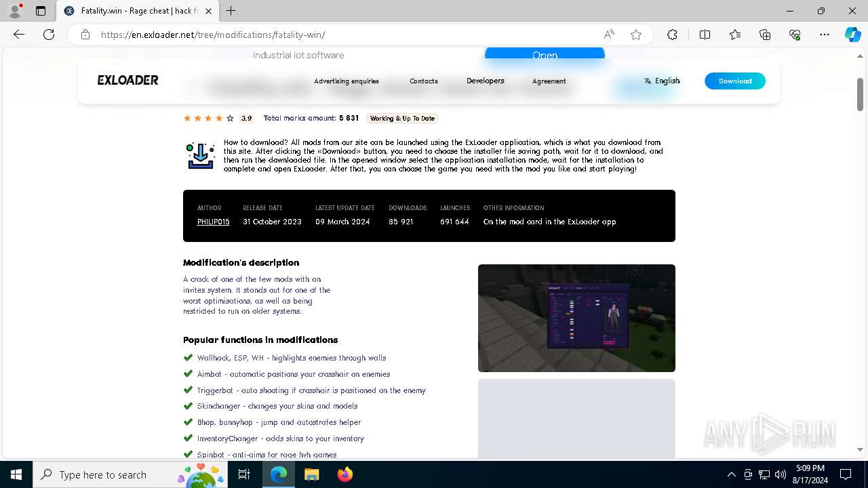Open Microsoft Edge from taskbar

279,474
